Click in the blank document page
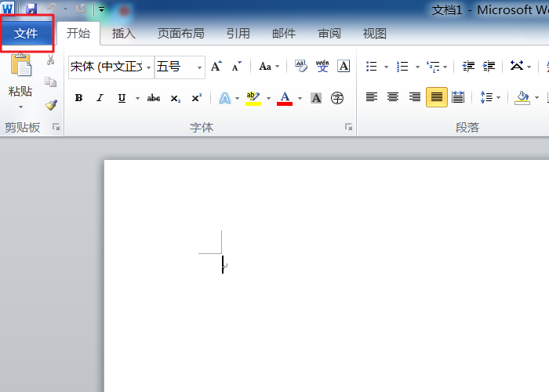The width and height of the screenshot is (549, 392). click(326, 276)
